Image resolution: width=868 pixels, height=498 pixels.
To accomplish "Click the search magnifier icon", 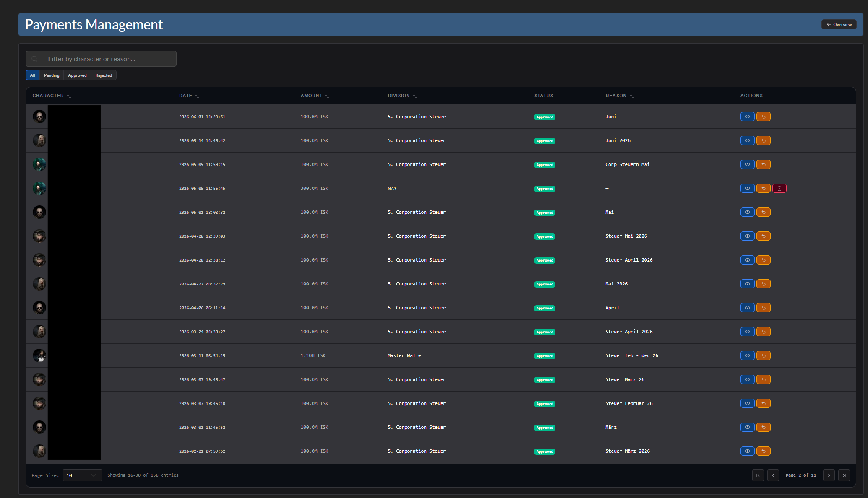I will pyautogui.click(x=34, y=59).
